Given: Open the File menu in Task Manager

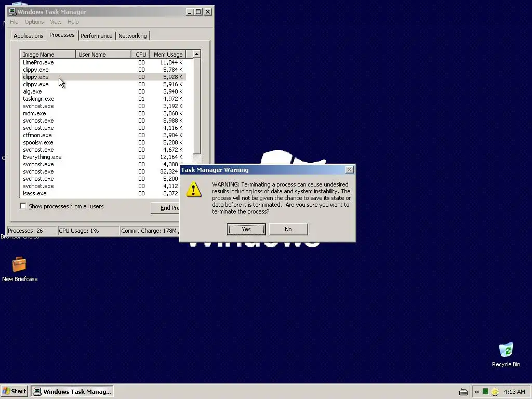Looking at the screenshot, I should (x=14, y=22).
